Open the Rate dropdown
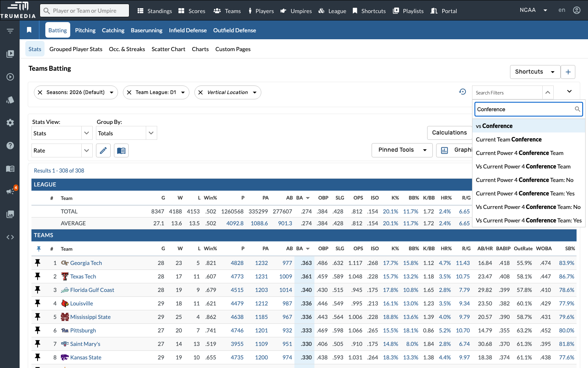 pos(61,150)
